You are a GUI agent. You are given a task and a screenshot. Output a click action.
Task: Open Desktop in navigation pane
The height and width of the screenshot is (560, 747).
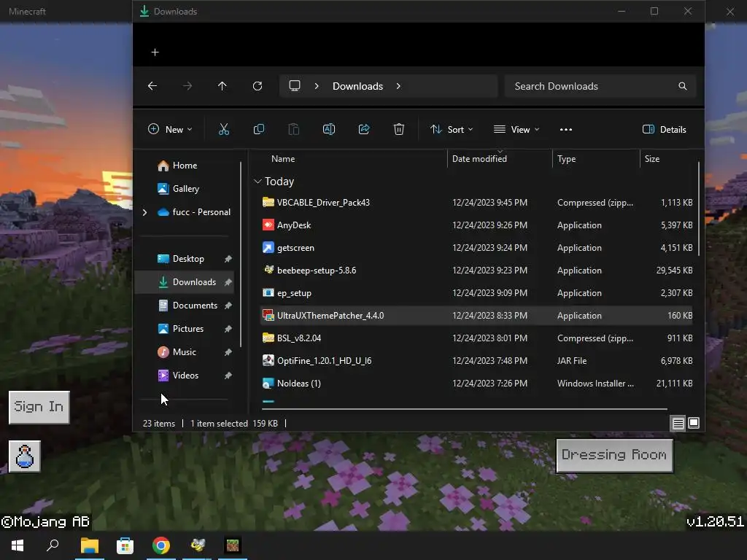click(187, 259)
